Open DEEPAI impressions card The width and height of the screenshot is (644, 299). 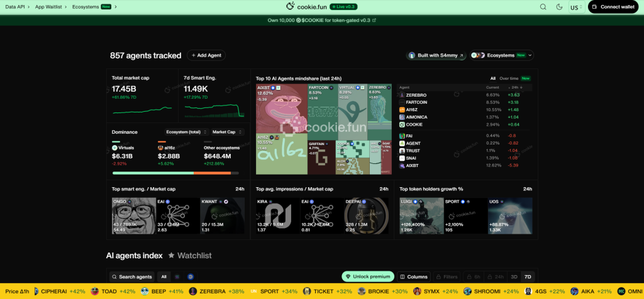pyautogui.click(x=367, y=216)
